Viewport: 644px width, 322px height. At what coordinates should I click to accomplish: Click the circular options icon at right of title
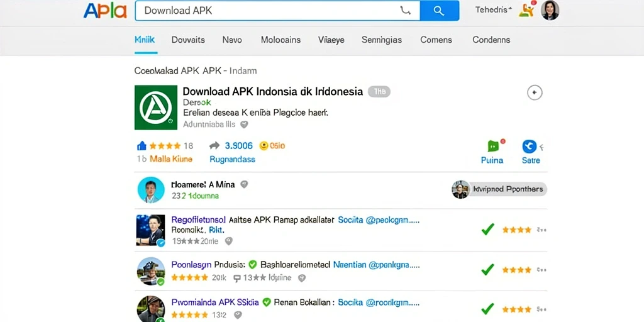coord(535,93)
